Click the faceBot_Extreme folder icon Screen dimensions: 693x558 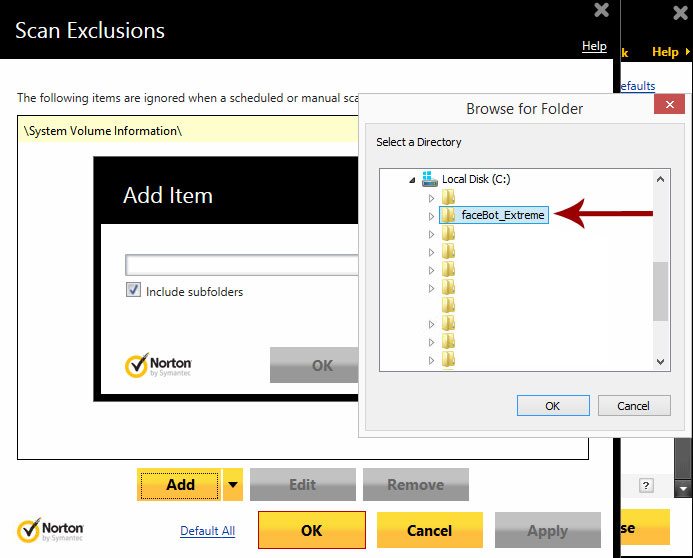449,215
